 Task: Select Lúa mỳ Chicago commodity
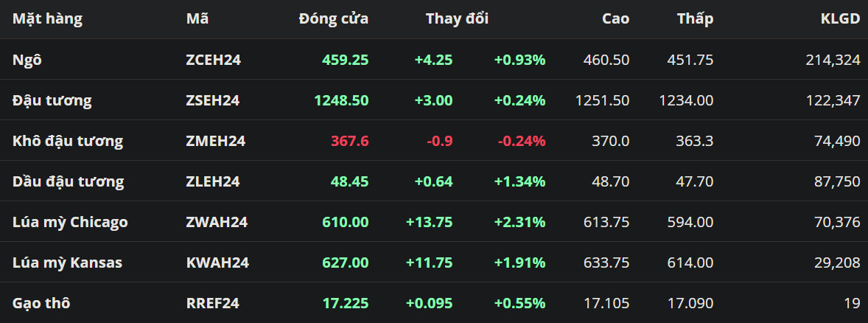coord(70,222)
